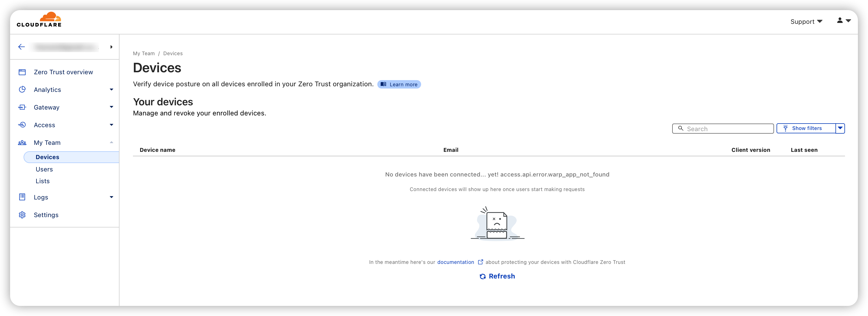Screen dimensions: 868x316
Task: Expand the Analytics section chevron
Action: pos(112,90)
